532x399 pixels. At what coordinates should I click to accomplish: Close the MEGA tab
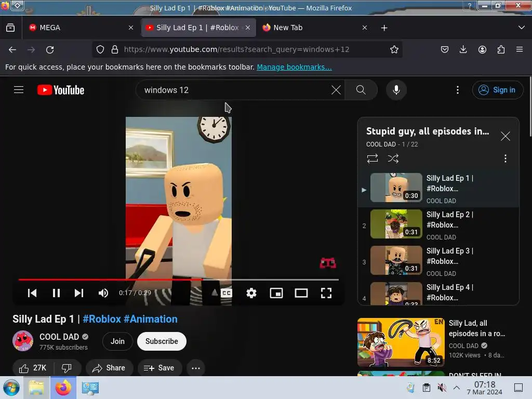click(131, 28)
